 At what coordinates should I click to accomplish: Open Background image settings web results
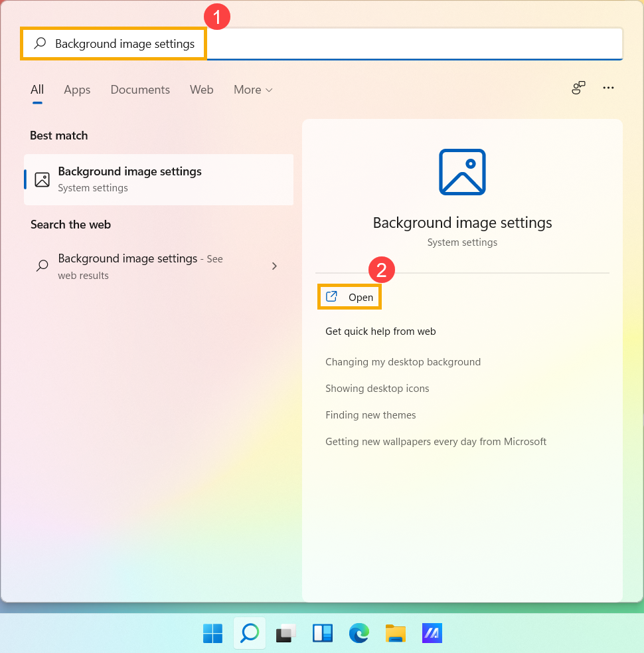tap(159, 266)
